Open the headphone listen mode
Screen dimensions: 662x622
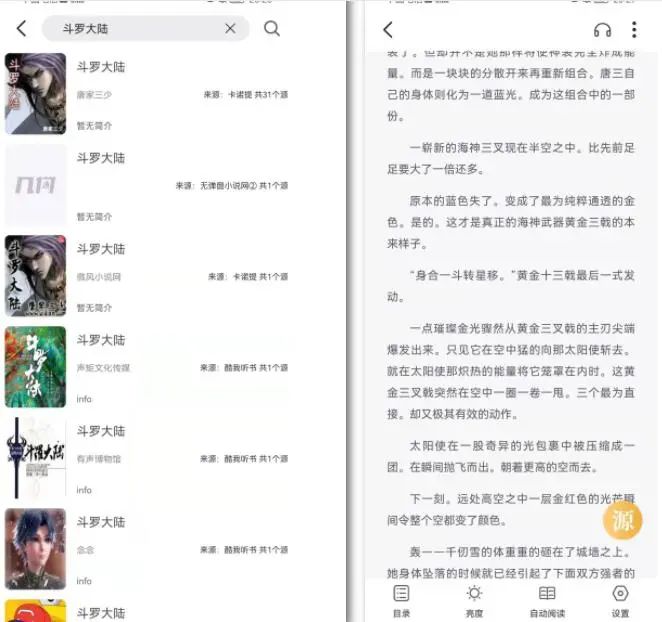[602, 30]
